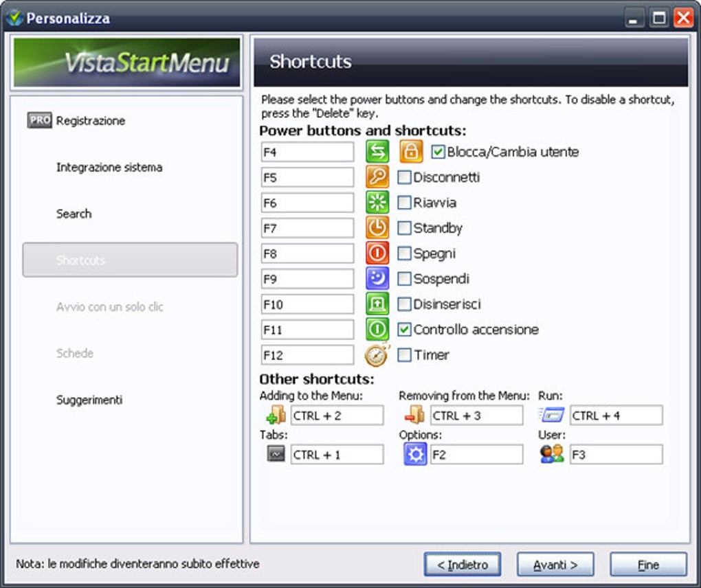Click the Other shortcuts heading
The width and height of the screenshot is (701, 588).
pos(317,379)
